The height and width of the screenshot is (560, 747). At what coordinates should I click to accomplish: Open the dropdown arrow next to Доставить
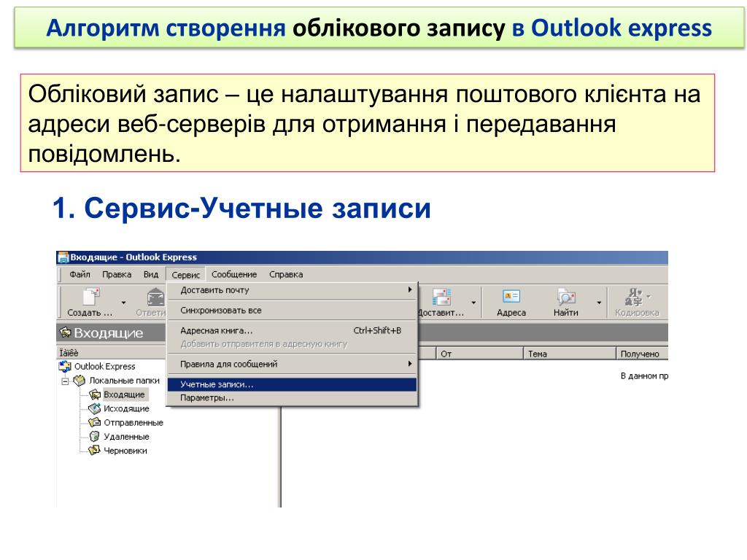pyautogui.click(x=473, y=303)
